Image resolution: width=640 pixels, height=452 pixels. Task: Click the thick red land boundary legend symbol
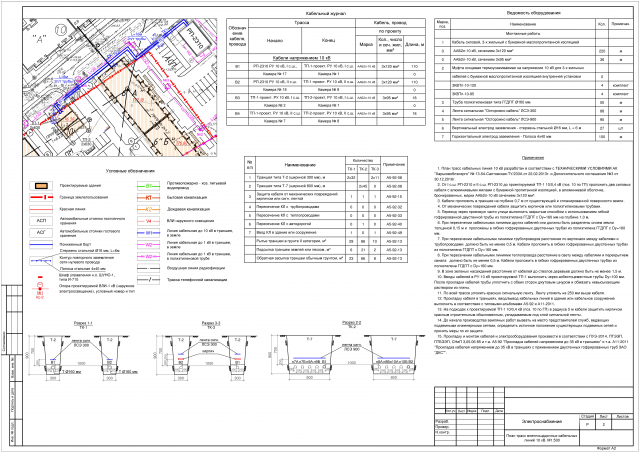[x=41, y=198]
